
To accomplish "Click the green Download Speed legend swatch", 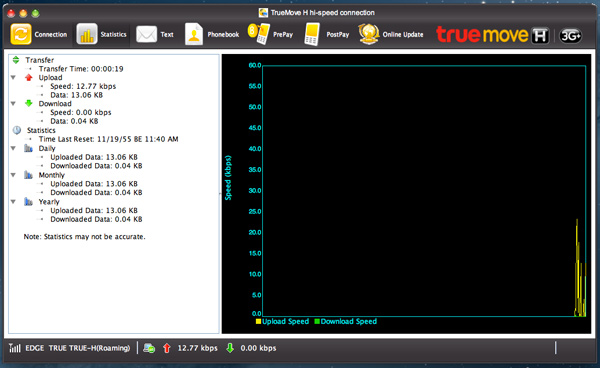I will [x=317, y=321].
